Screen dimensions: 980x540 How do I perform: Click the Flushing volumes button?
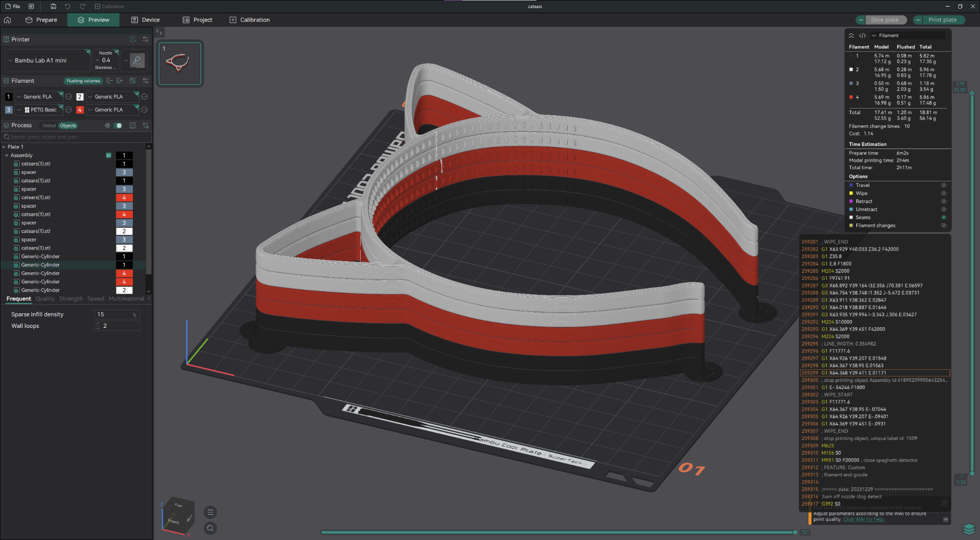click(83, 81)
